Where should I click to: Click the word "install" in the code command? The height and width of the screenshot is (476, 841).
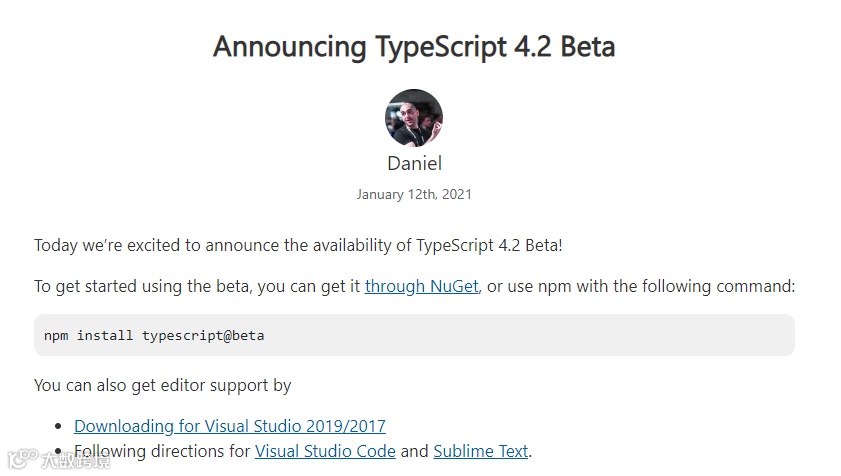click(x=105, y=335)
